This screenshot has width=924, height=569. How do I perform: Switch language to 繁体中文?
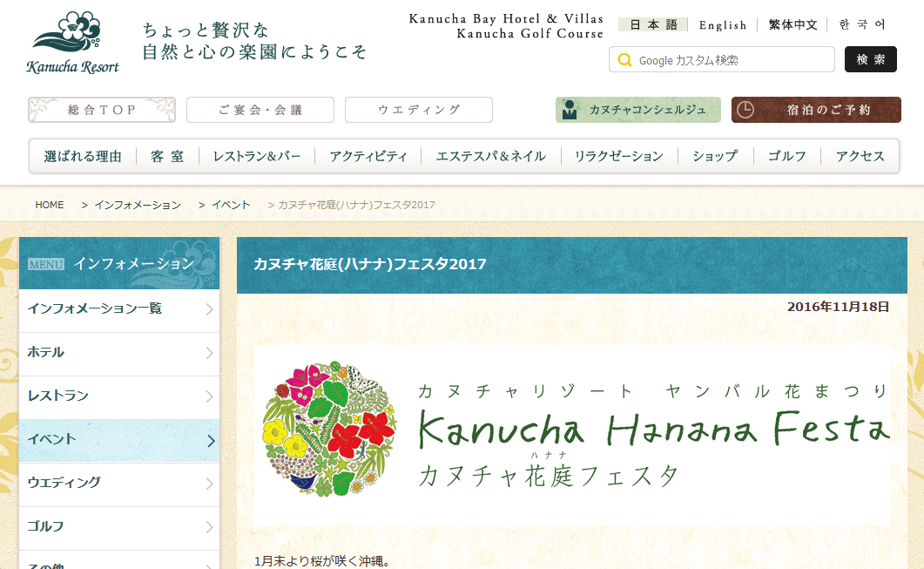click(x=792, y=24)
